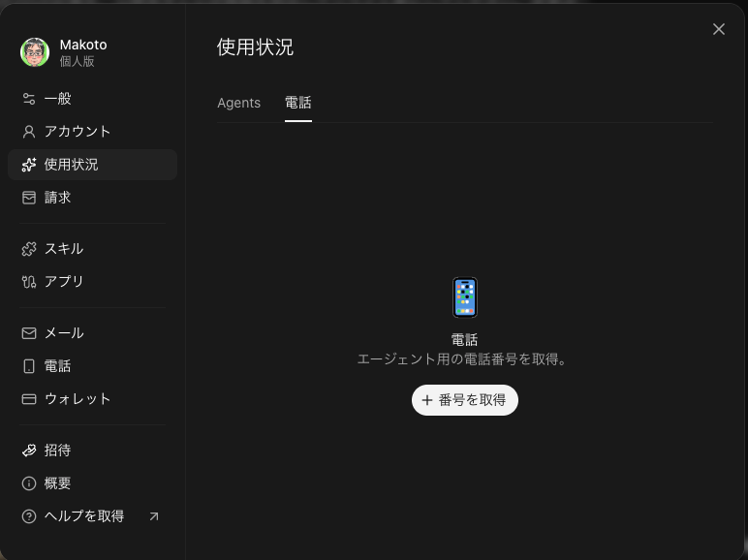
Task: Click the sparkle icon beside 使用状況
Action: coord(29,165)
